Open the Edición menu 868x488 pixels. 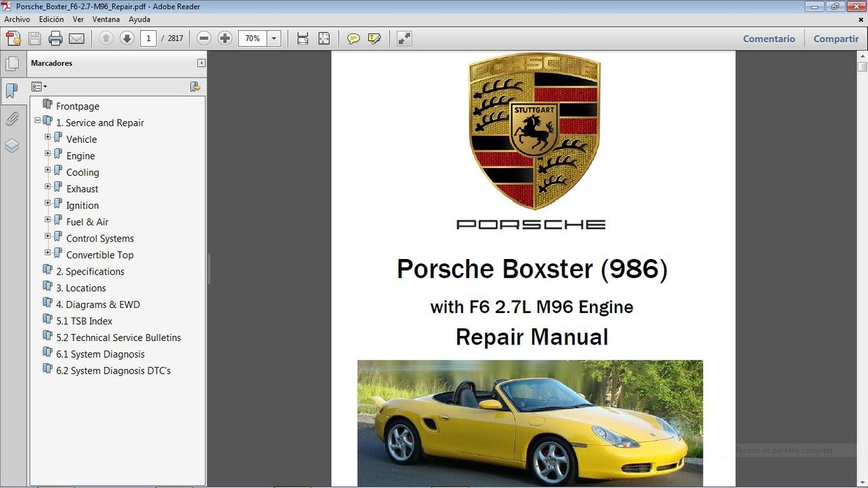[51, 20]
